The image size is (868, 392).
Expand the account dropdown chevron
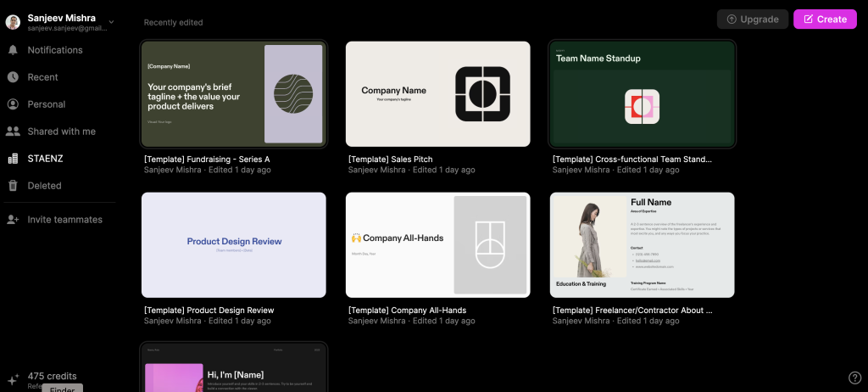click(111, 22)
